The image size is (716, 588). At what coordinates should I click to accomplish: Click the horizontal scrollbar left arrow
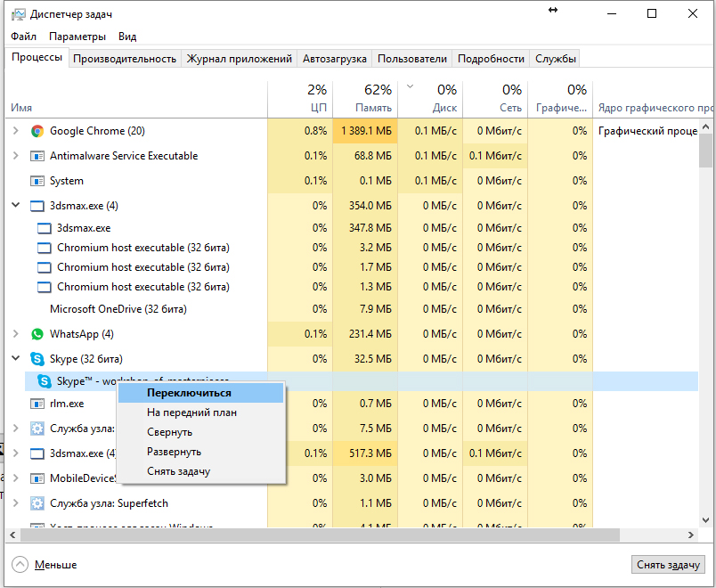[x=12, y=535]
